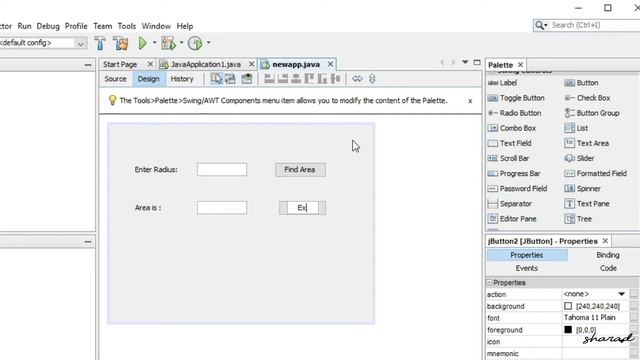Click the Enter Radius text field
This screenshot has width=640, height=360.
222,170
